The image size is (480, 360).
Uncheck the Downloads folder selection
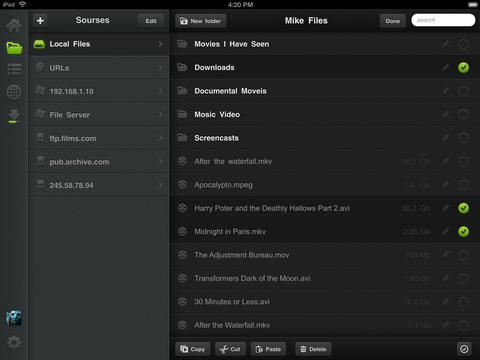pos(463,68)
